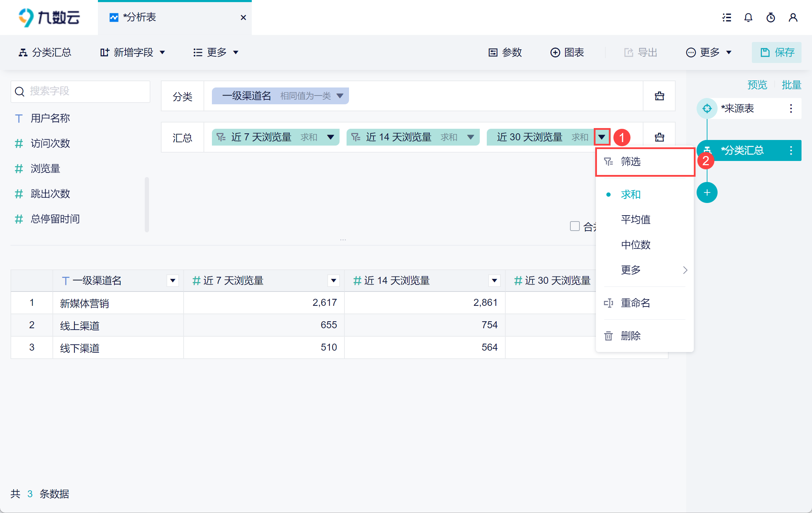Click filter icon on 近 7 天浏览量 field
812x513 pixels.
click(x=221, y=137)
